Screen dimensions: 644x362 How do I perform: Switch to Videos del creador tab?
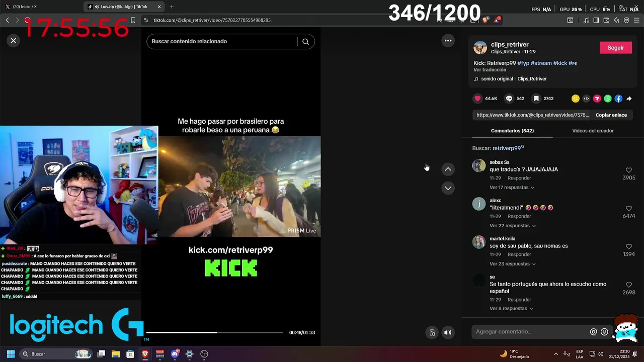click(x=593, y=131)
